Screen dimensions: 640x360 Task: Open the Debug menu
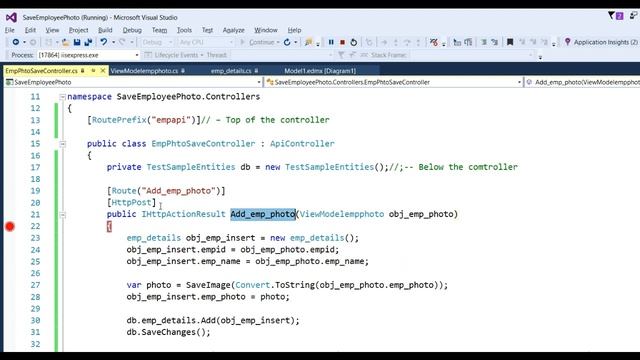click(x=132, y=30)
